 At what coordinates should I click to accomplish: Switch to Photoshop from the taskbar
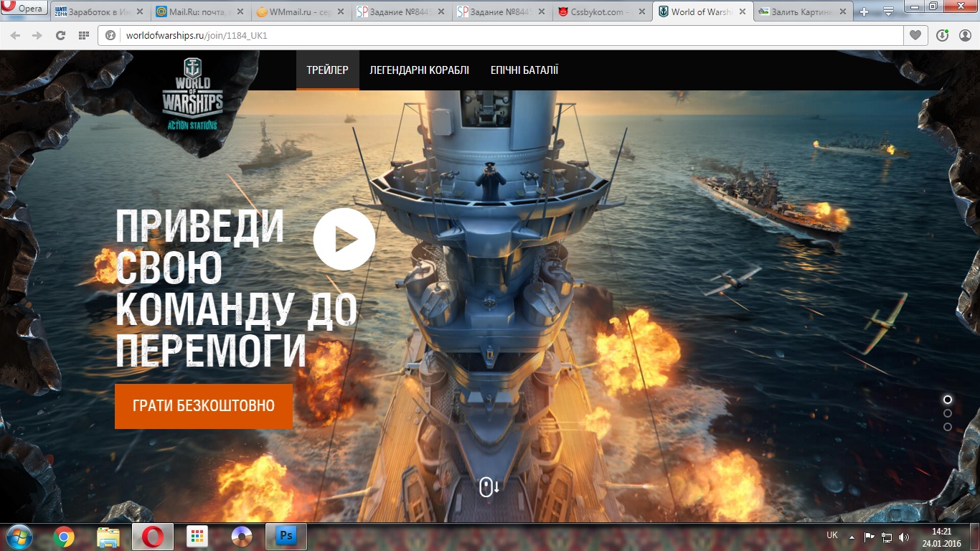coord(286,537)
